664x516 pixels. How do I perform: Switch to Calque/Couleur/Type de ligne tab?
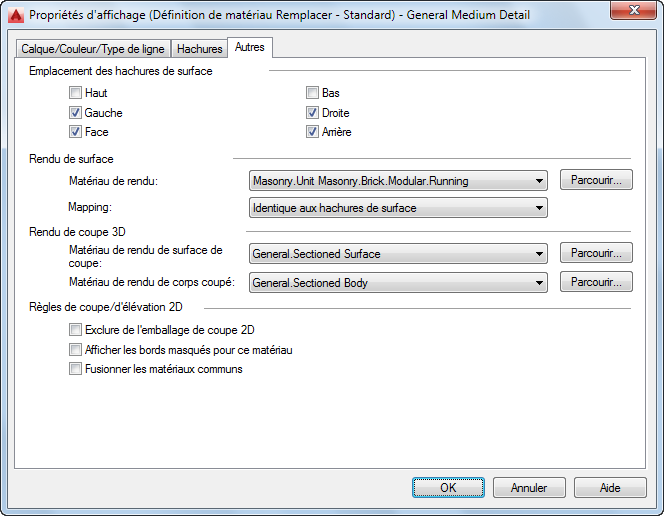[x=94, y=49]
